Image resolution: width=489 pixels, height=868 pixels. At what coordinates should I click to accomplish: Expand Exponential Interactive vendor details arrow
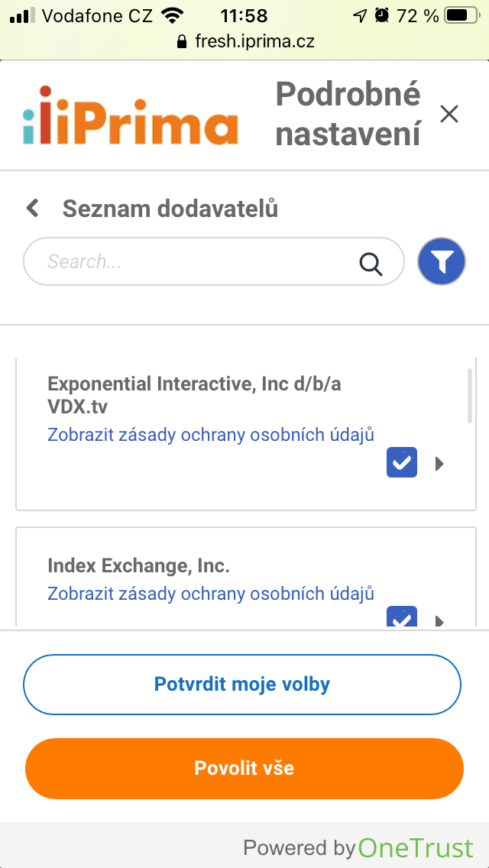coord(439,463)
